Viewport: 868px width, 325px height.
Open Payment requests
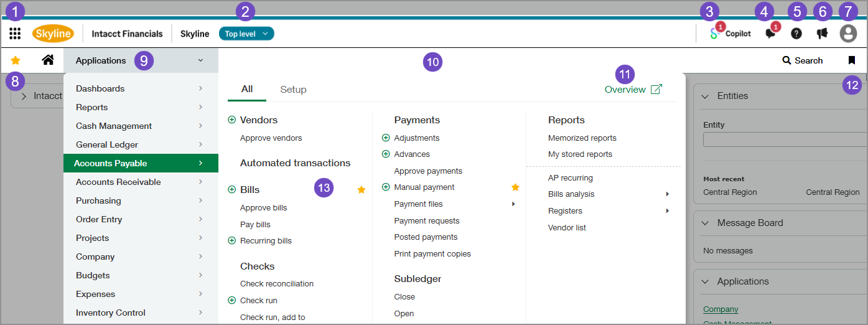point(427,220)
